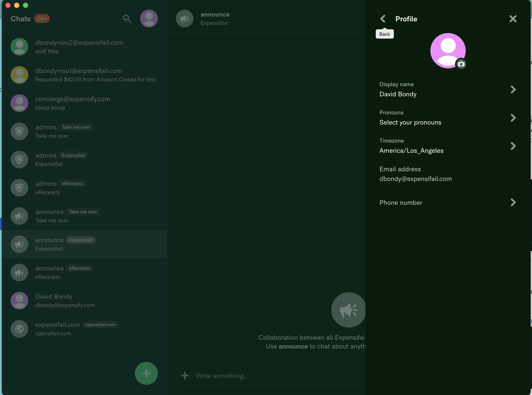Open Pronouns selection chevron

tap(513, 118)
